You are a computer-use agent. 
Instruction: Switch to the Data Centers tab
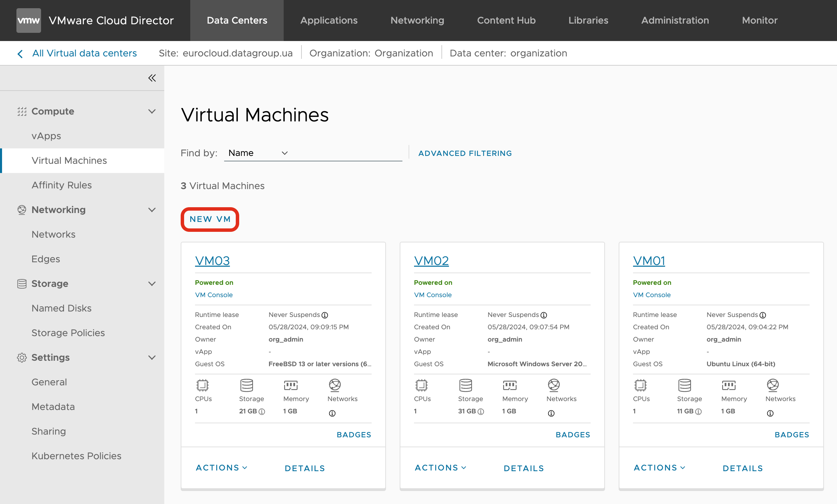[237, 21]
